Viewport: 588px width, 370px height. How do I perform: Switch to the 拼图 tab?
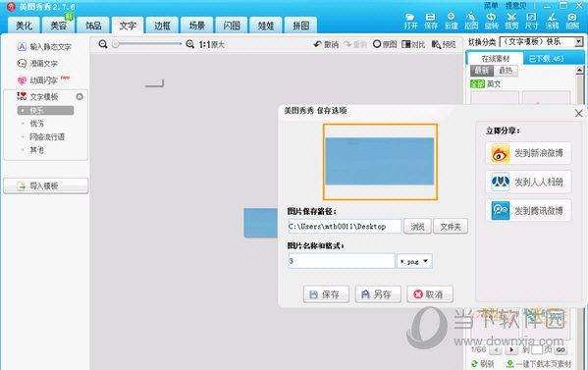point(300,26)
